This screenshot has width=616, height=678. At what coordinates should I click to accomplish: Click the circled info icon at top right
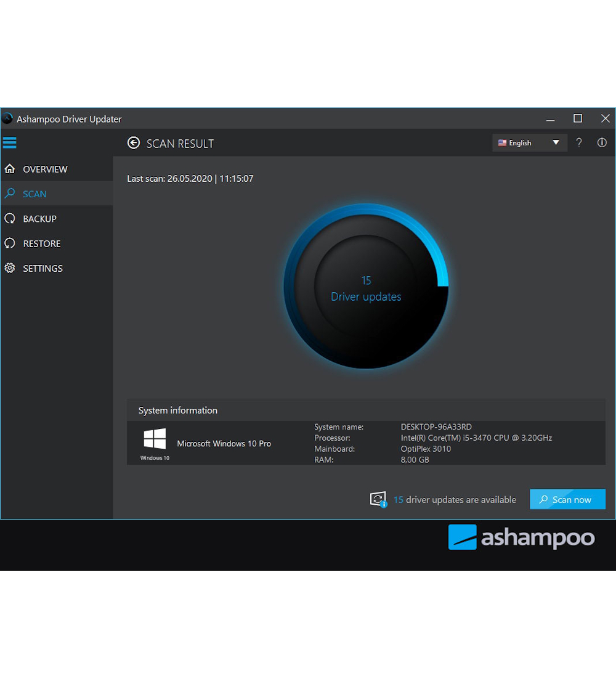(x=602, y=143)
